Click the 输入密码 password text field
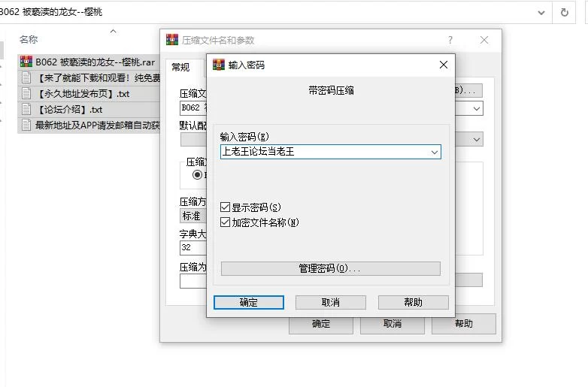Viewport: 588px width, 387px height. [323, 153]
